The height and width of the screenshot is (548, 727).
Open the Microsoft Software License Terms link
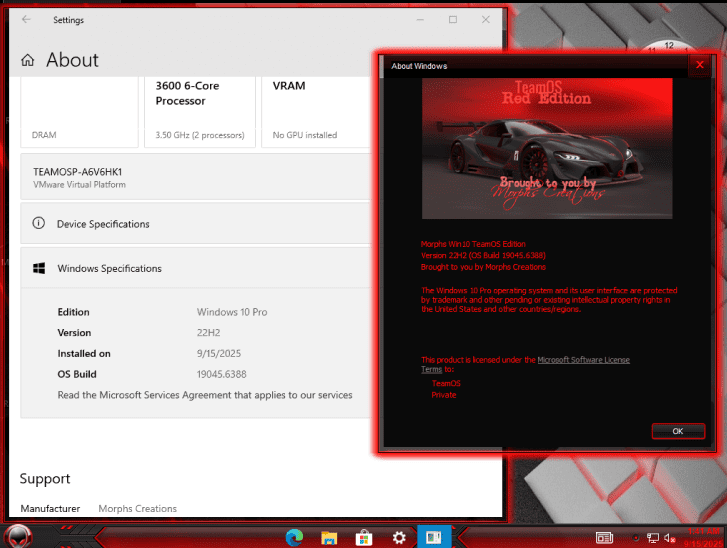[x=583, y=359]
